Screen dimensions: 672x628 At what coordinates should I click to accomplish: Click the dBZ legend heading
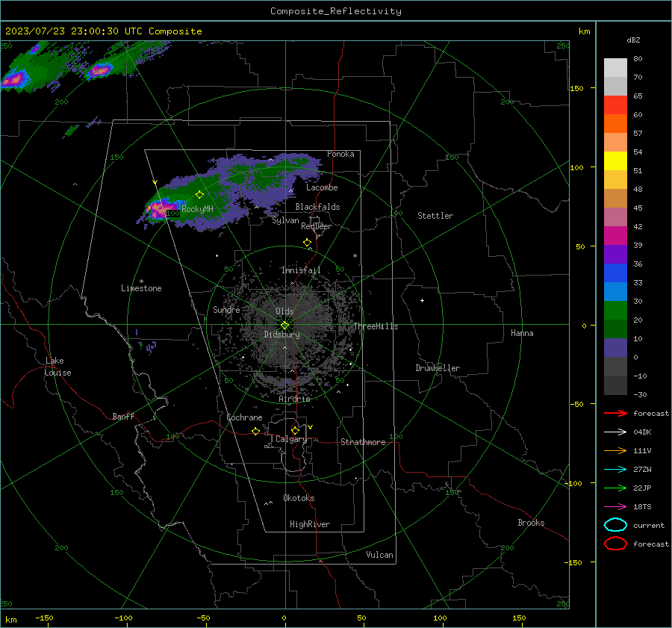pos(633,40)
